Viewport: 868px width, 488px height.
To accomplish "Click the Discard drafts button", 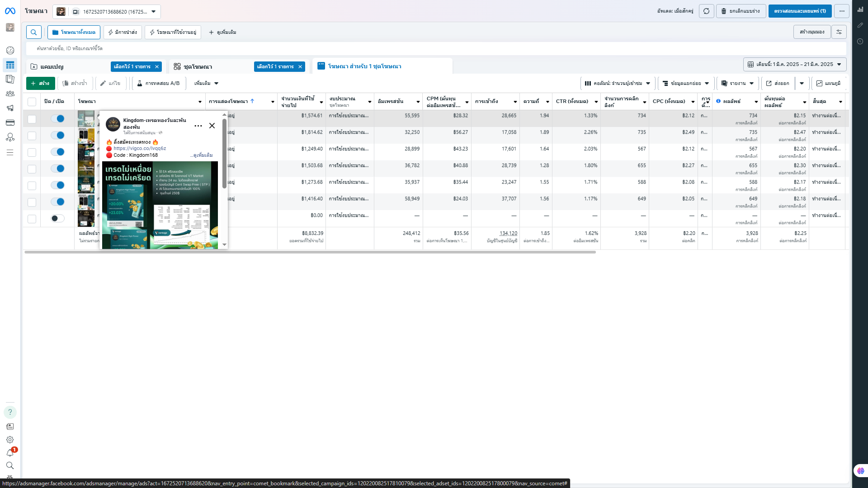I will 741,11.
